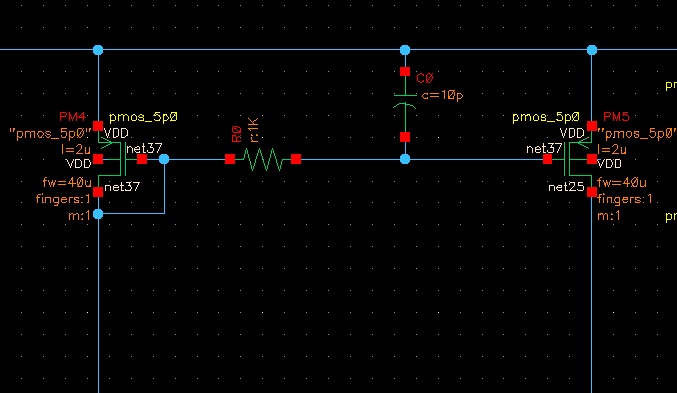
Task: Select the r:1K resistor value label
Action: pyautogui.click(x=253, y=130)
